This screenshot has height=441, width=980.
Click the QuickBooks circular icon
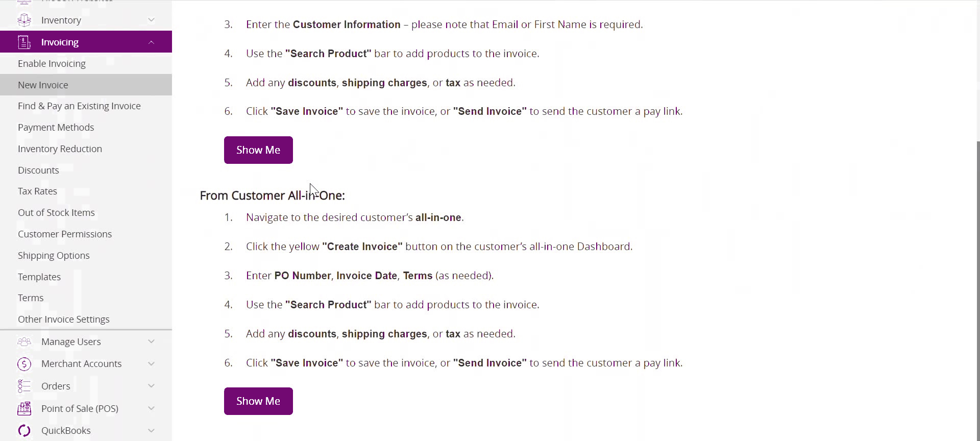click(24, 431)
